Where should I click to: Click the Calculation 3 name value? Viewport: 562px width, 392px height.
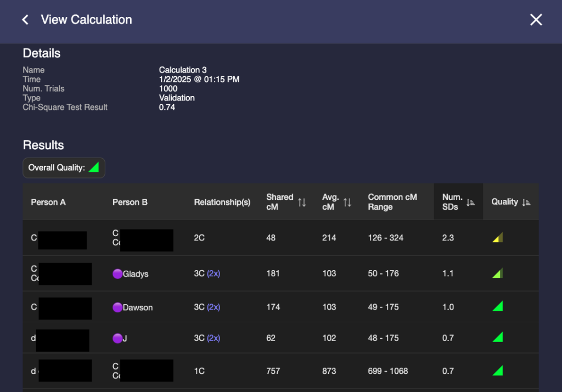point(183,70)
